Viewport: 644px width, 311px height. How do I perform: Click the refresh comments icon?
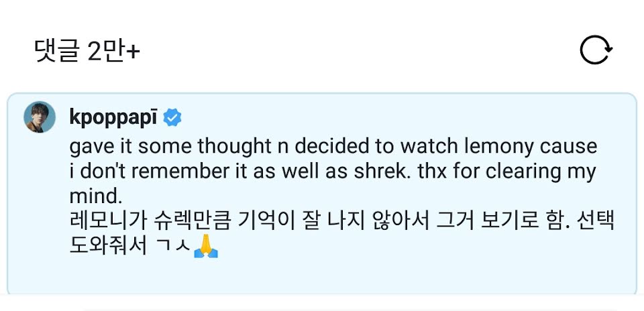point(596,51)
